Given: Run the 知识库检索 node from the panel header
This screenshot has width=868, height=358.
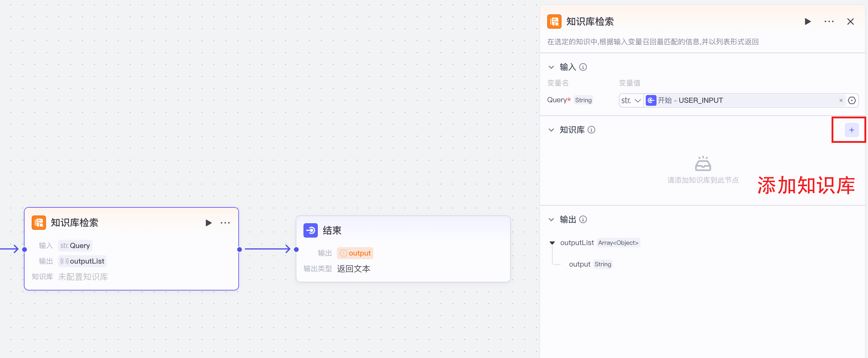Looking at the screenshot, I should click(808, 21).
